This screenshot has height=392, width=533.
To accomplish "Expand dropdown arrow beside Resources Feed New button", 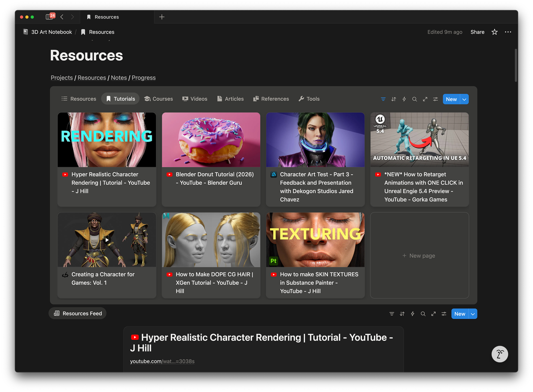I will click(x=473, y=314).
